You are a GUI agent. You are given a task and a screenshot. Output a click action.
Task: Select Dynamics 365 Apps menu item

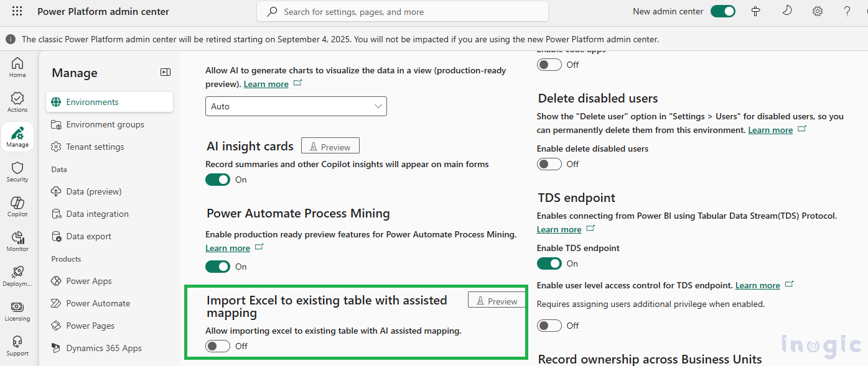[110, 348]
